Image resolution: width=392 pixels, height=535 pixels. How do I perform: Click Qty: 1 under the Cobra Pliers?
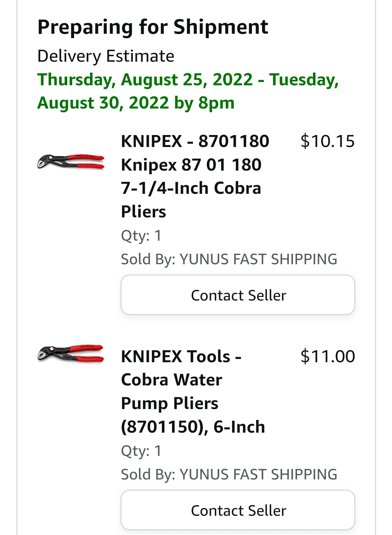click(x=142, y=236)
